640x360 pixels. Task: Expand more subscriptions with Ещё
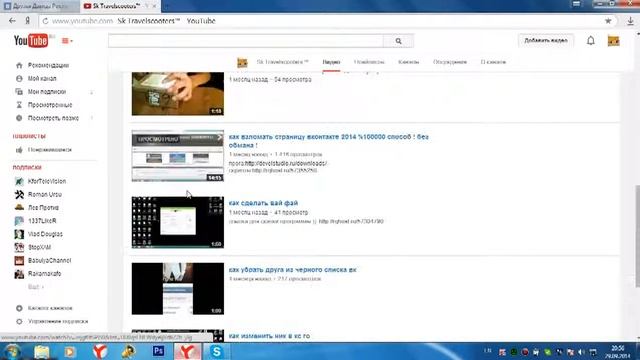(x=36, y=287)
